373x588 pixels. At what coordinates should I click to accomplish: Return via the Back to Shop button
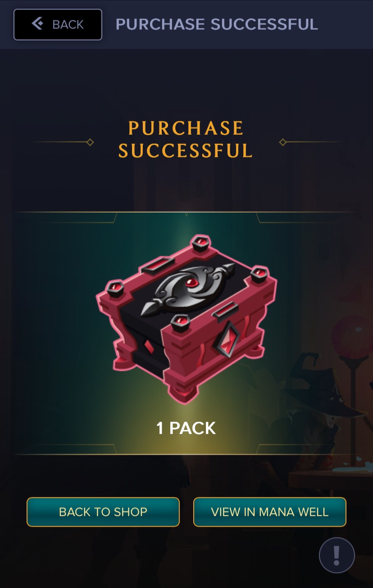[103, 512]
